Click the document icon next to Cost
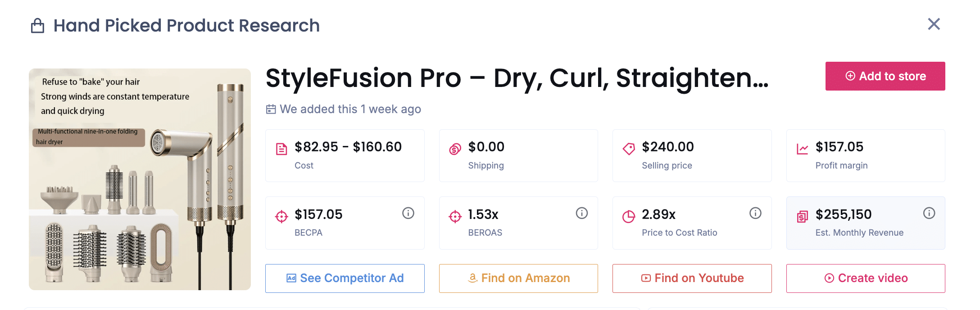This screenshot has width=980, height=310. 281,147
